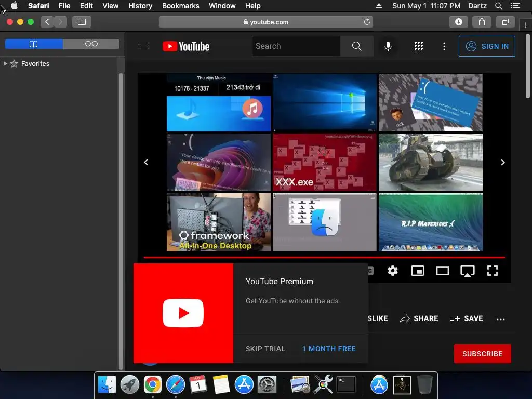Open the tank video thumbnail
This screenshot has height=399, width=532.
(x=431, y=162)
